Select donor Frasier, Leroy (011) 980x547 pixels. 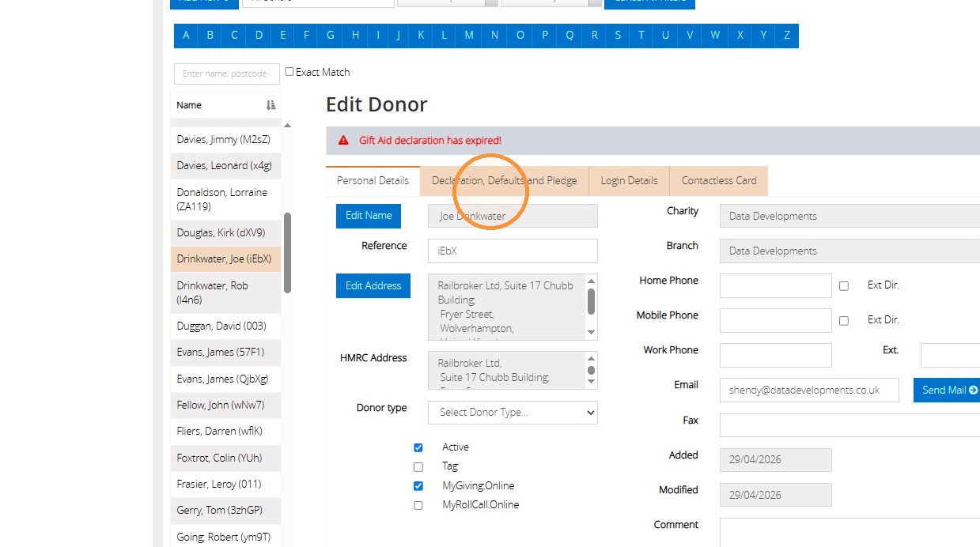coord(225,485)
